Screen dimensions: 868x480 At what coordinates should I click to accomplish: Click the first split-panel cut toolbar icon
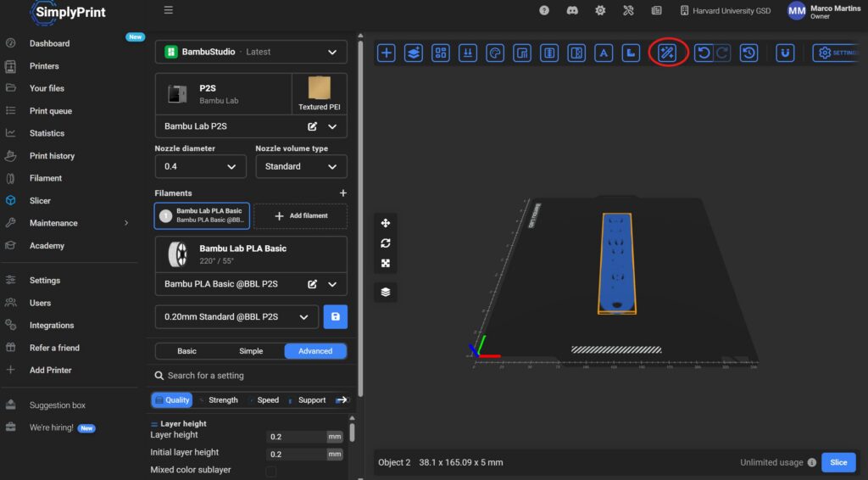[x=549, y=53]
